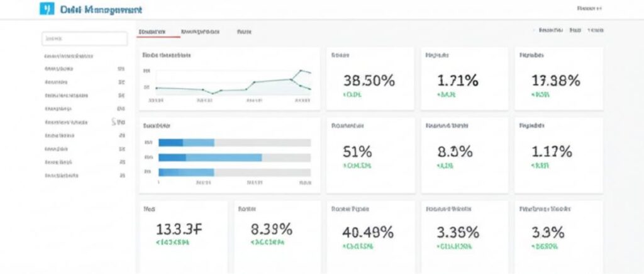Click the peak point on the line chart
This screenshot has height=274, width=644.
click(301, 71)
